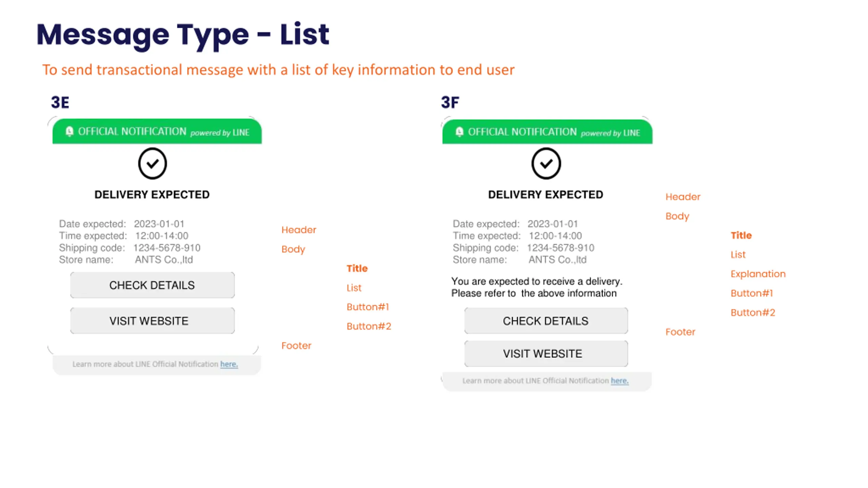Screen dimensions: 868x488
Task: Click the orange 'Footer' label beside 3E
Action: pos(296,346)
